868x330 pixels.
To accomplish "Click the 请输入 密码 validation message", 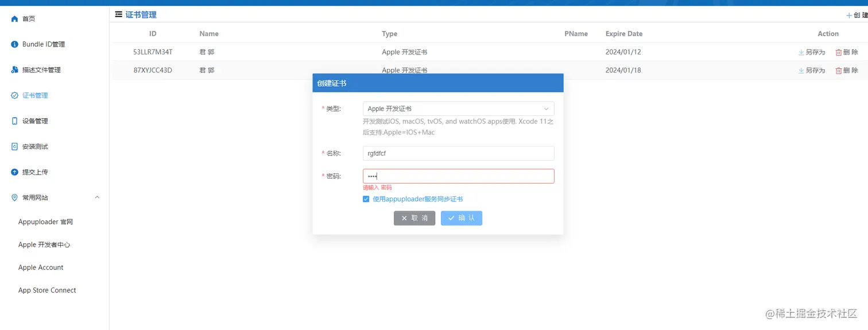I will click(377, 188).
